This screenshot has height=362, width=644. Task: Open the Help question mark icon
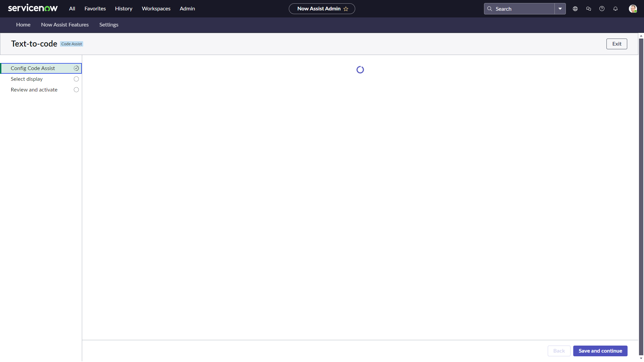tap(602, 9)
